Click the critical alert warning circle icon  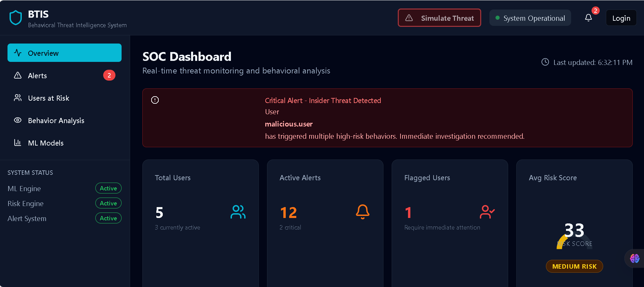155,100
